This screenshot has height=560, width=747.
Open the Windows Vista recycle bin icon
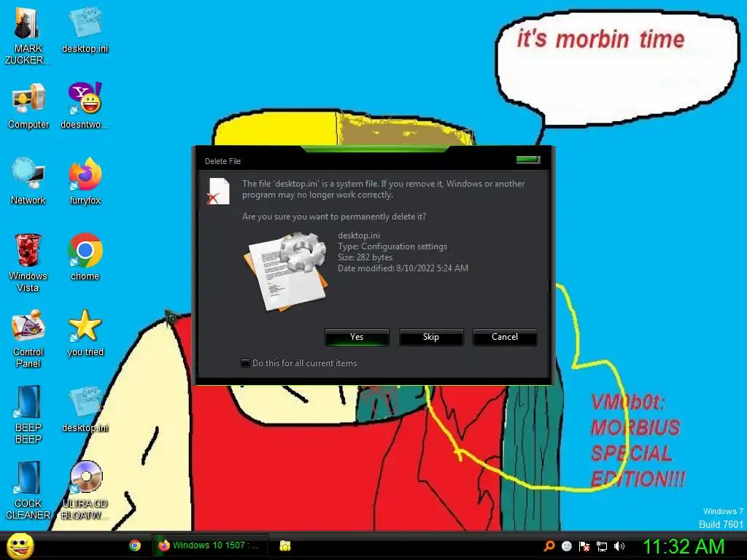click(x=28, y=262)
